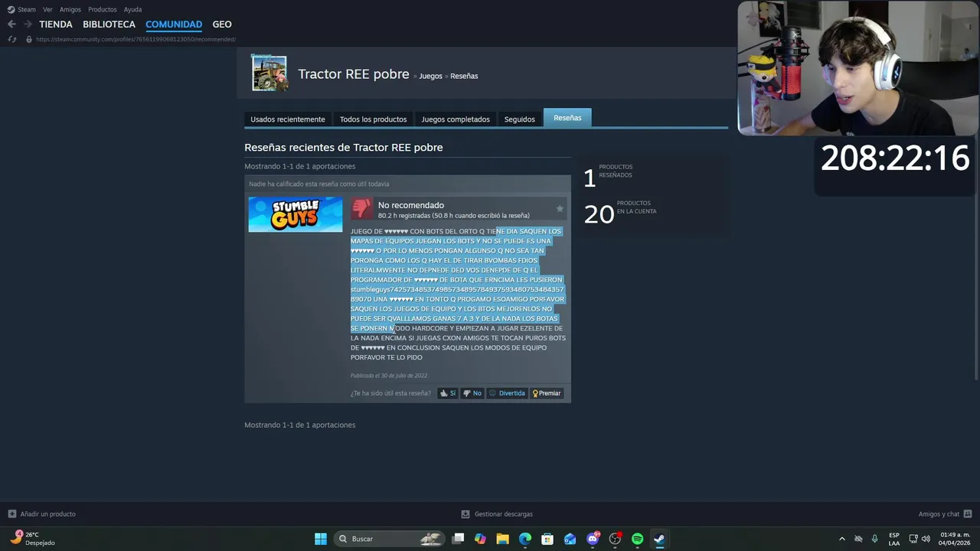Click the red thumbs-down review icon
980x551 pixels.
click(362, 209)
